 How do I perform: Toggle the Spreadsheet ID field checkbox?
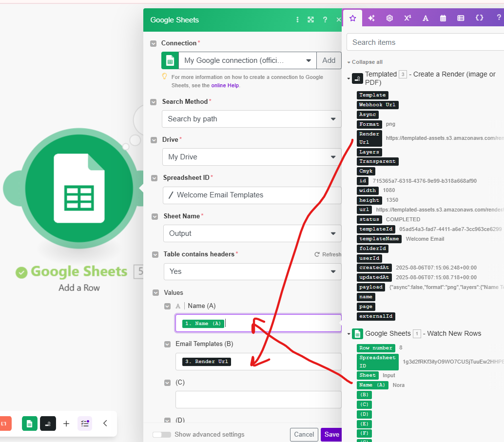pos(155,178)
